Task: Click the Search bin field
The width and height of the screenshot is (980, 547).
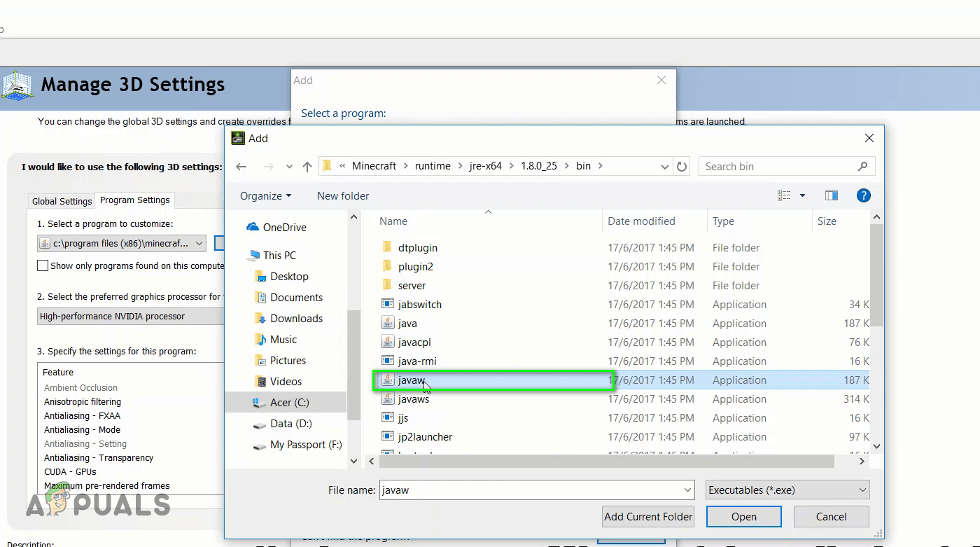Action: pyautogui.click(x=787, y=167)
